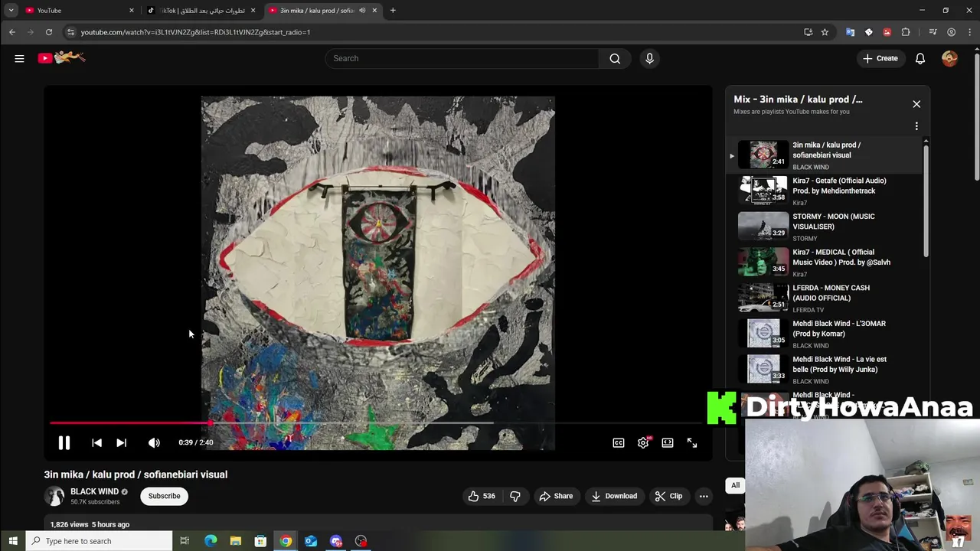
Task: Open the BLACK WIND channel name link
Action: 94,491
